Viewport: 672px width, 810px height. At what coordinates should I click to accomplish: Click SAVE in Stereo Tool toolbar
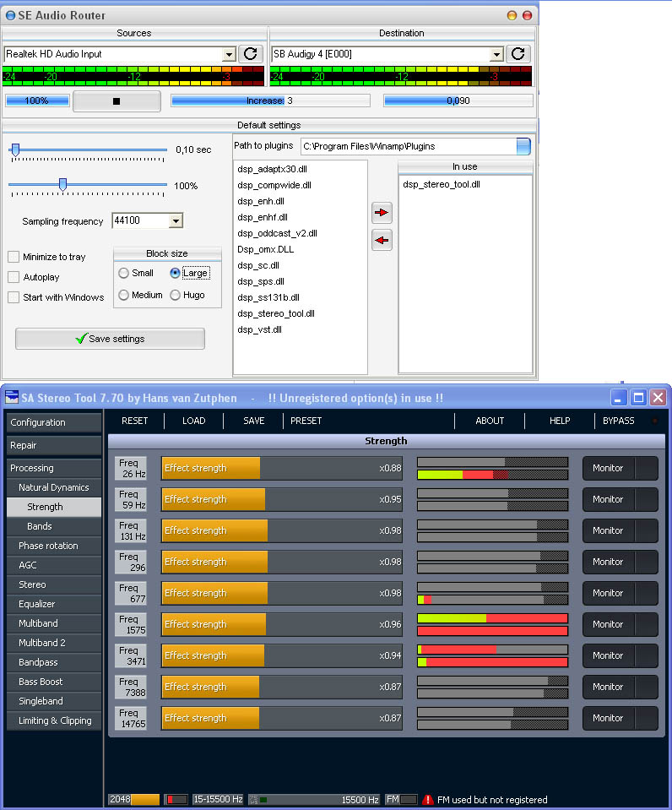(x=253, y=421)
